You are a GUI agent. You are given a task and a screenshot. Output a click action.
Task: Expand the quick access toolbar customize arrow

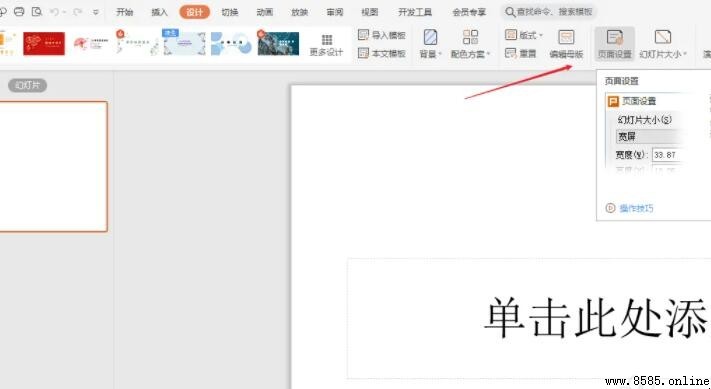click(x=96, y=12)
